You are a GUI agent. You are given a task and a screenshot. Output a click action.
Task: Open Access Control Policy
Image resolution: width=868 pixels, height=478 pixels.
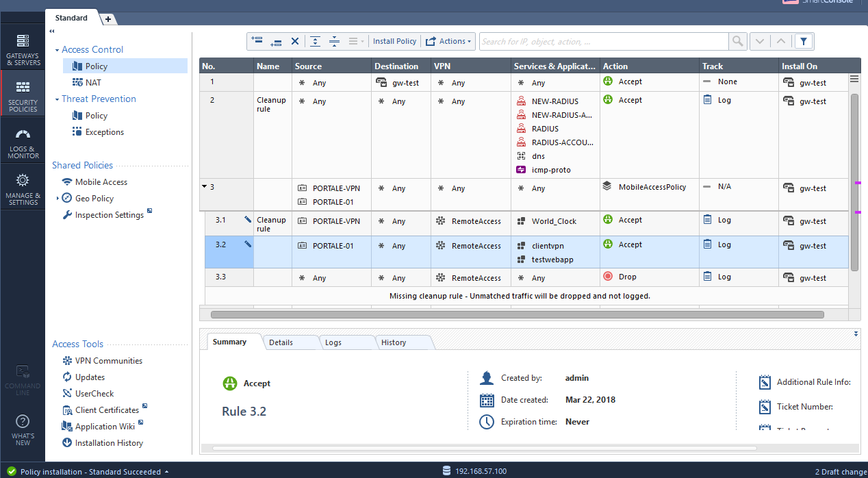click(97, 66)
